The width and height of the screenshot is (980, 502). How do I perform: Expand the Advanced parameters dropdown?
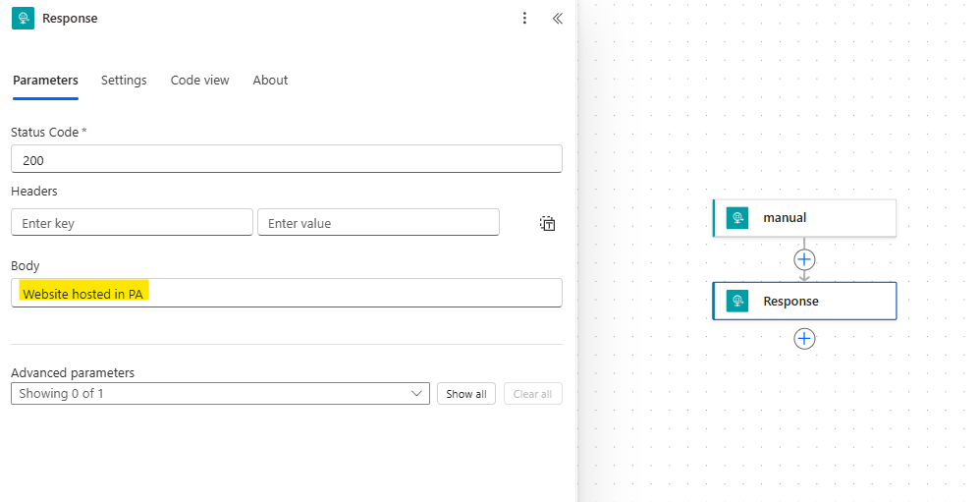[x=220, y=393]
